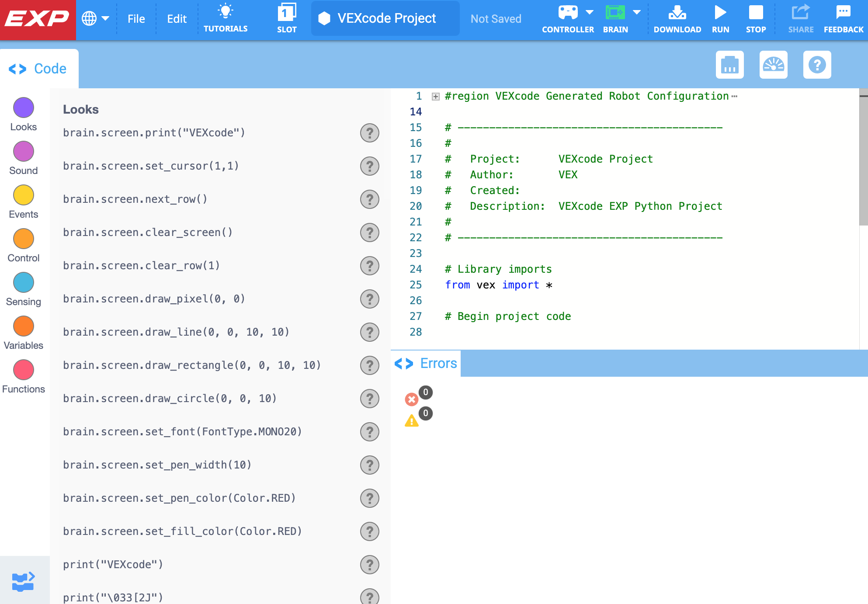
Task: Select Slot 1 for the project
Action: 287,18
